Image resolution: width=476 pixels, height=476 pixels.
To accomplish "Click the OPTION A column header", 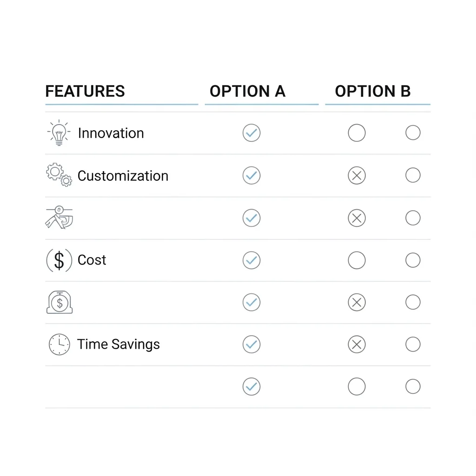I will click(x=247, y=91).
